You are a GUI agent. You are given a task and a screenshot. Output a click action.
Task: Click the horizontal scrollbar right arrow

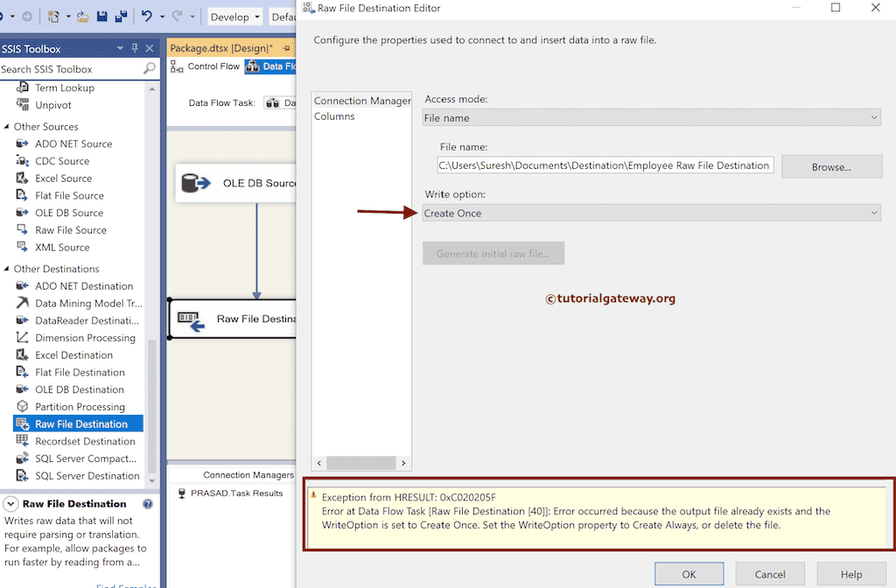pyautogui.click(x=403, y=463)
